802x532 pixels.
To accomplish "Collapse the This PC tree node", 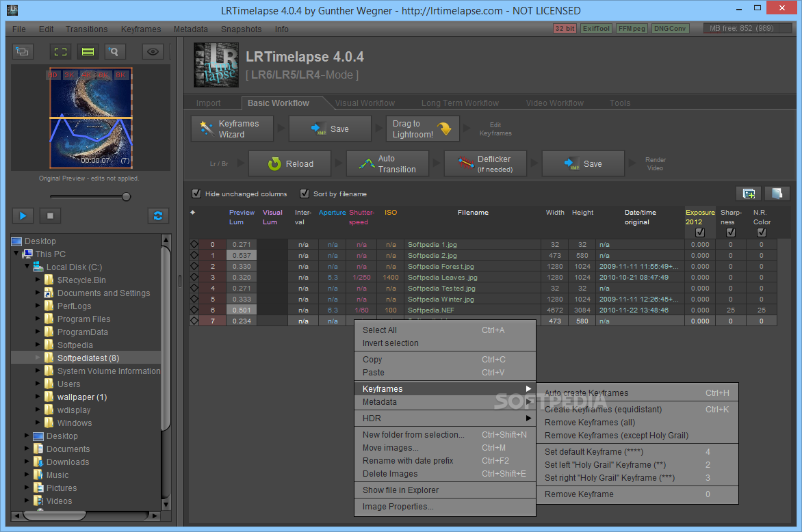I will tap(16, 254).
